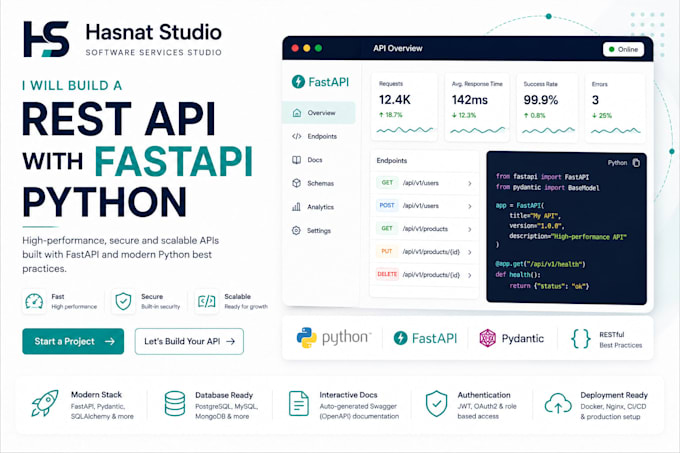Open Analytics in the sidebar
680x453 pixels.
pos(318,207)
